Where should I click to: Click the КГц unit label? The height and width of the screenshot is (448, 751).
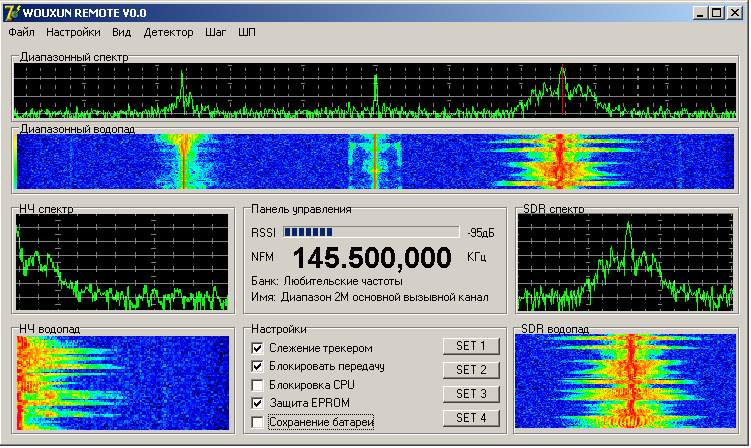pyautogui.click(x=477, y=257)
